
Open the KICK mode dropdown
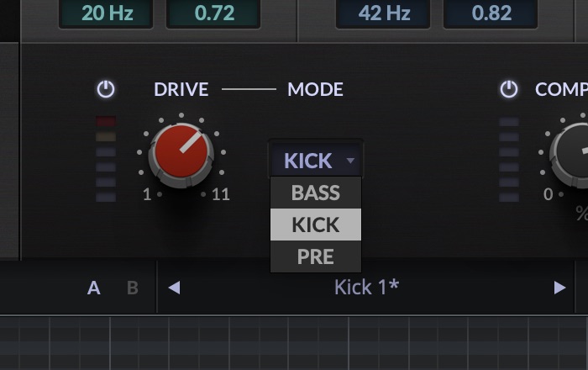click(x=316, y=160)
